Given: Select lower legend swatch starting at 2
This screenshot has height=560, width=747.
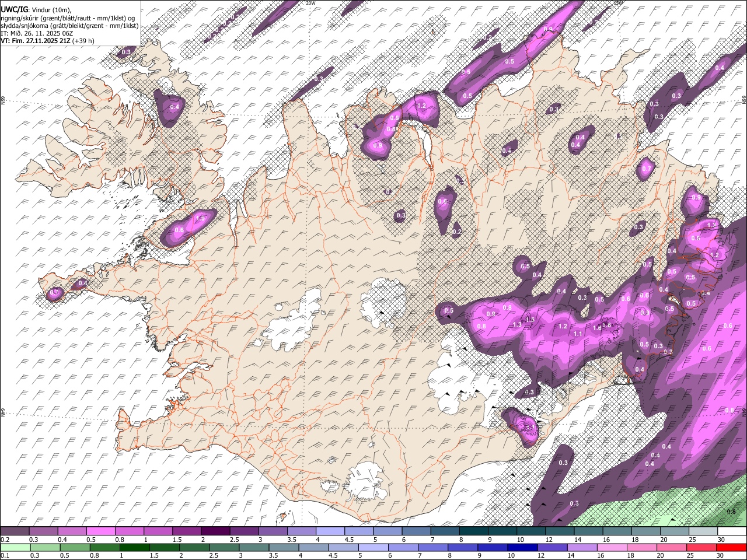Looking at the screenshot, I should [194, 547].
